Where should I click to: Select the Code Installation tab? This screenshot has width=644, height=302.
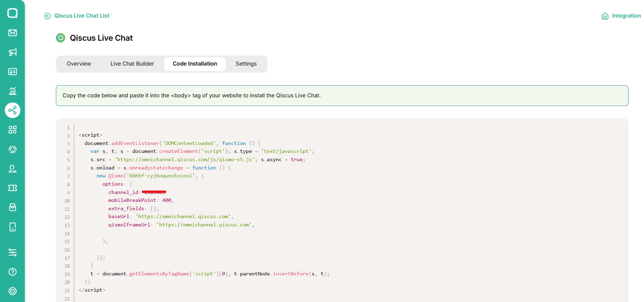pos(195,64)
